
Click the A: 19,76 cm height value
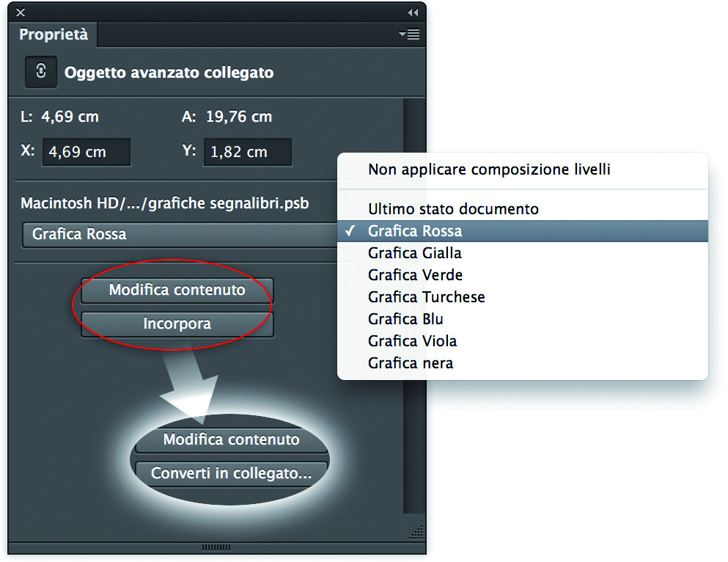pyautogui.click(x=227, y=117)
